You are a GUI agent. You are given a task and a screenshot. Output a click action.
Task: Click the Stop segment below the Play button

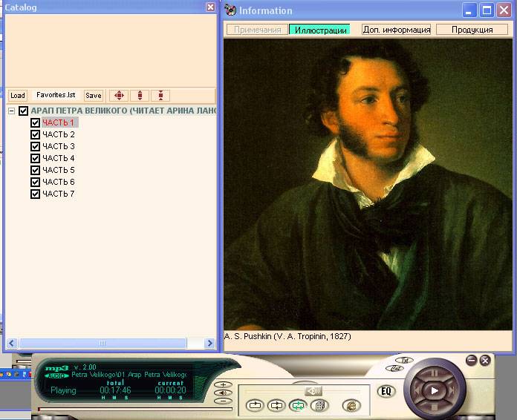click(435, 407)
